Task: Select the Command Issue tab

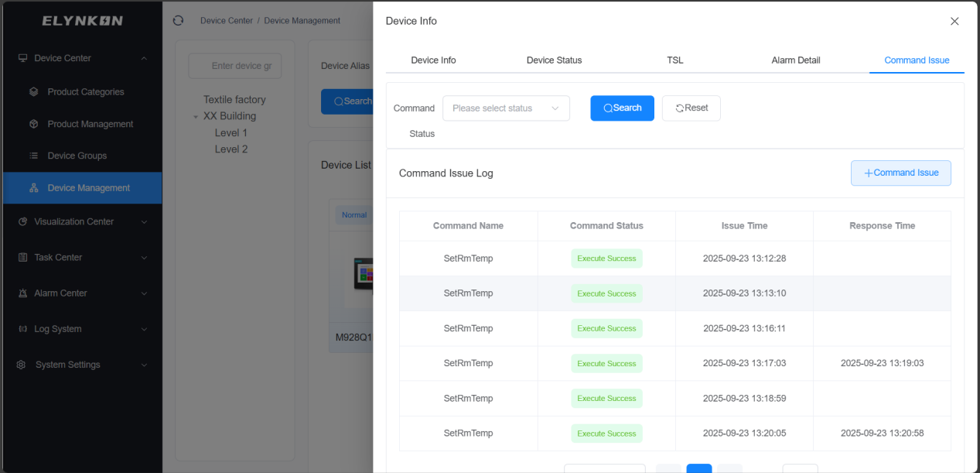Action: (917, 60)
